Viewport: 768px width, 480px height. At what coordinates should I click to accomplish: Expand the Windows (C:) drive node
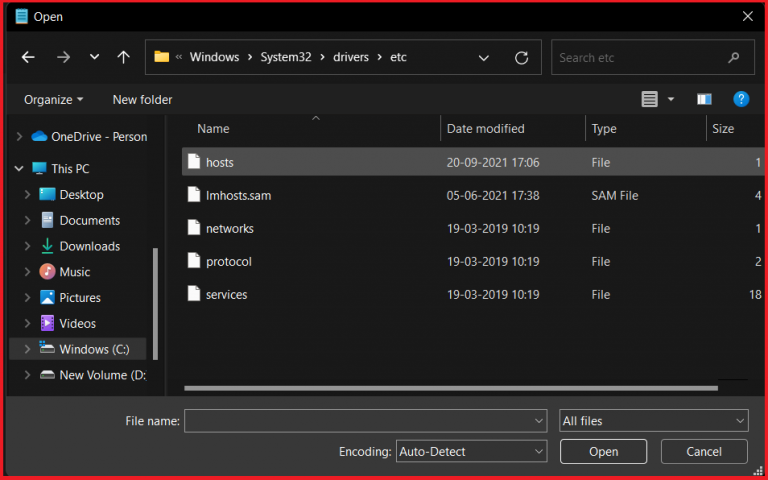pos(27,349)
